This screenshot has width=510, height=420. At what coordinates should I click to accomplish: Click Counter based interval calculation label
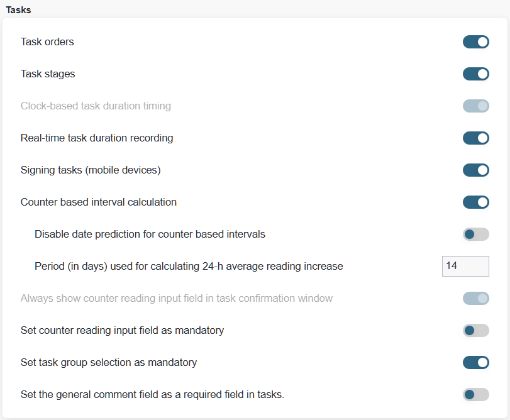(99, 202)
